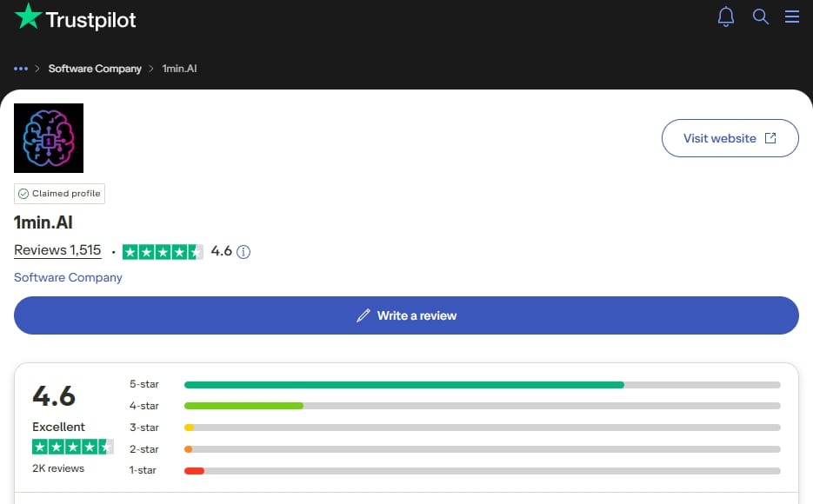Click the large 4.6 score in summary card

coord(54,396)
